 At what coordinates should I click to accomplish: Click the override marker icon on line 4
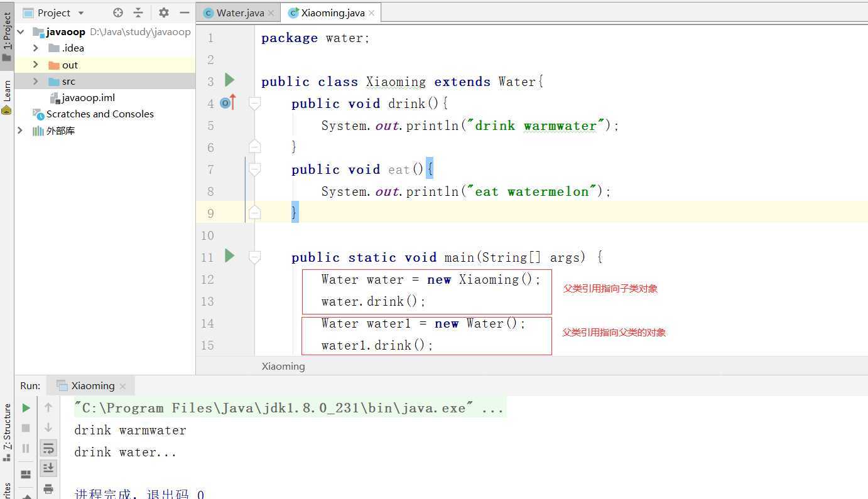pos(228,102)
